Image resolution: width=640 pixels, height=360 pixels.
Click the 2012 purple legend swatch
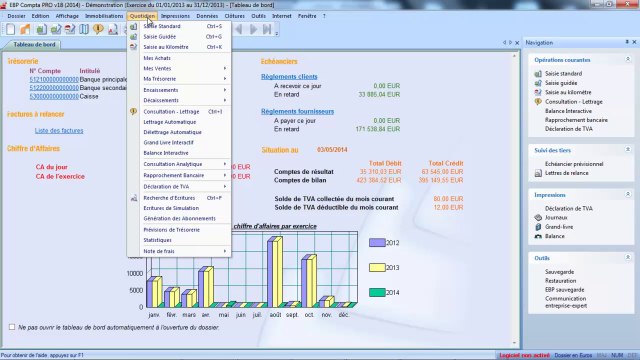377,242
